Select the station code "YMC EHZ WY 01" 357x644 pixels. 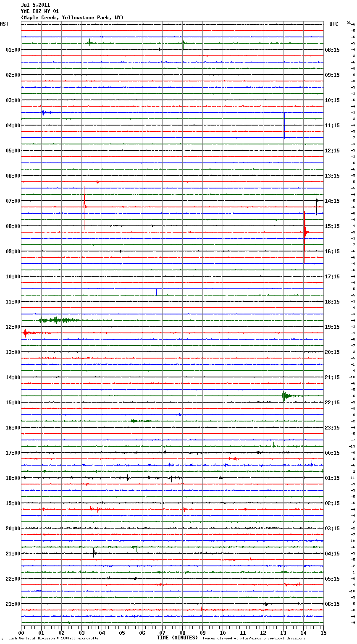(x=40, y=11)
